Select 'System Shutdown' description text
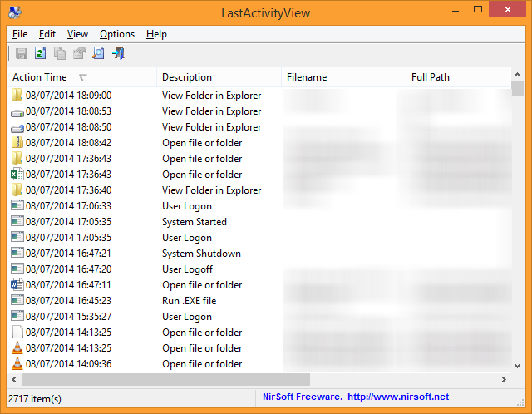Viewport: 532px width, 414px height. [201, 254]
